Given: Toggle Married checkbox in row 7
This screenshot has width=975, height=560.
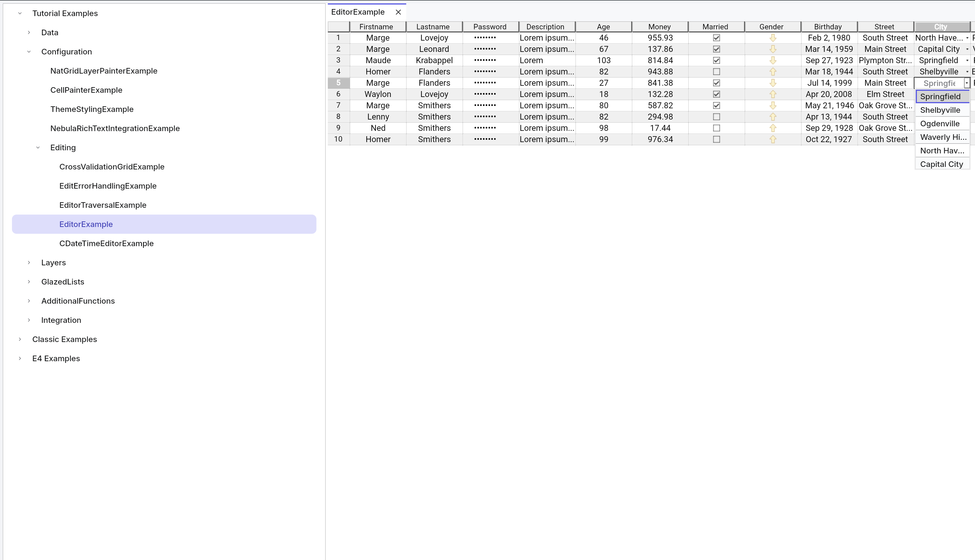Looking at the screenshot, I should coord(716,105).
